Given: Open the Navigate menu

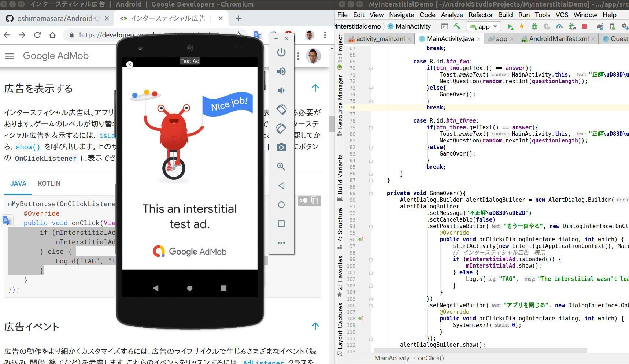Looking at the screenshot, I should (402, 15).
